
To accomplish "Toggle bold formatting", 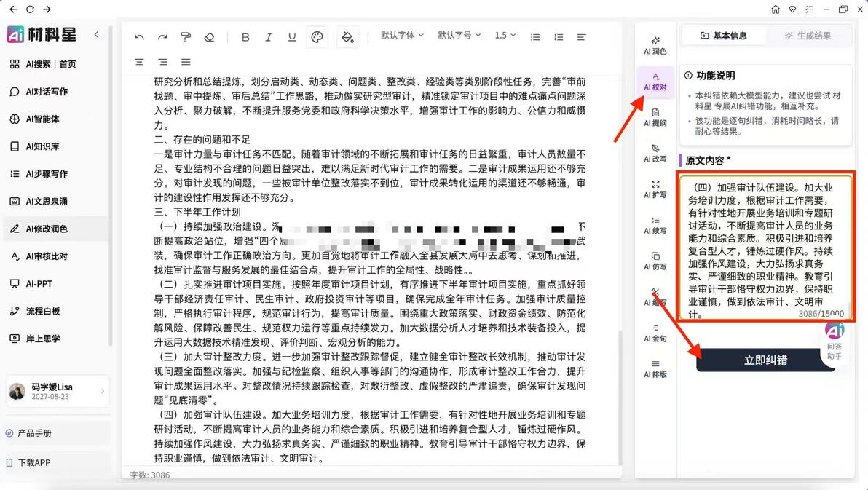I will pos(245,37).
